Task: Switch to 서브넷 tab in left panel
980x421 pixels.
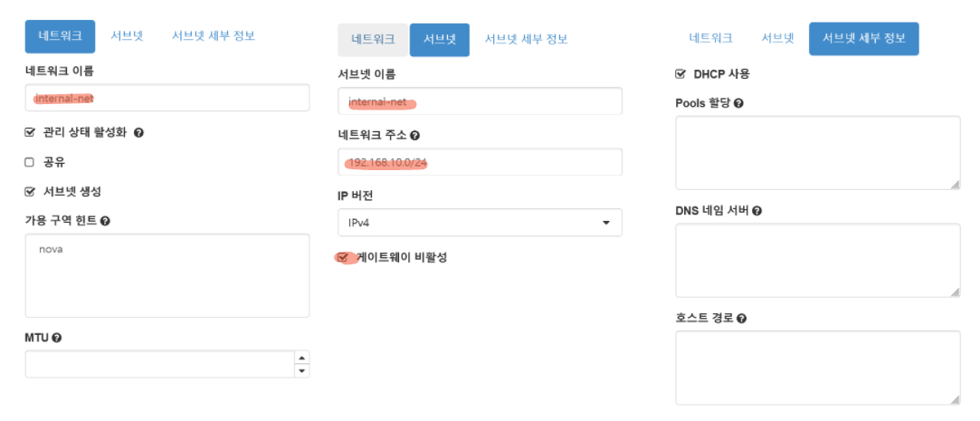Action: point(127,35)
